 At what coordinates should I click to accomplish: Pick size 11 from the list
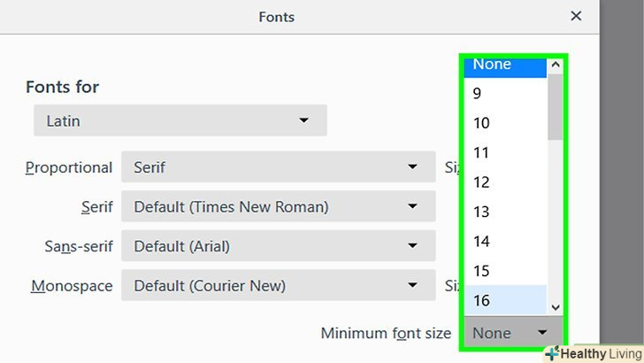click(504, 152)
